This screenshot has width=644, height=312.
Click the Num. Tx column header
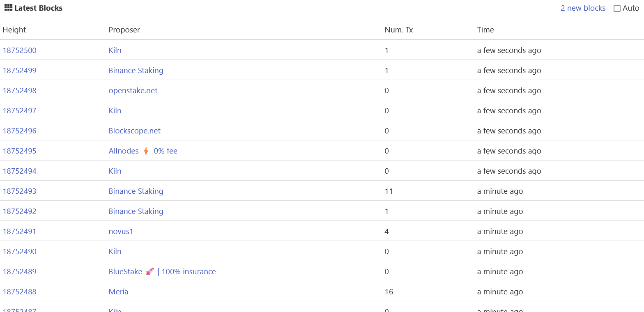(x=399, y=30)
